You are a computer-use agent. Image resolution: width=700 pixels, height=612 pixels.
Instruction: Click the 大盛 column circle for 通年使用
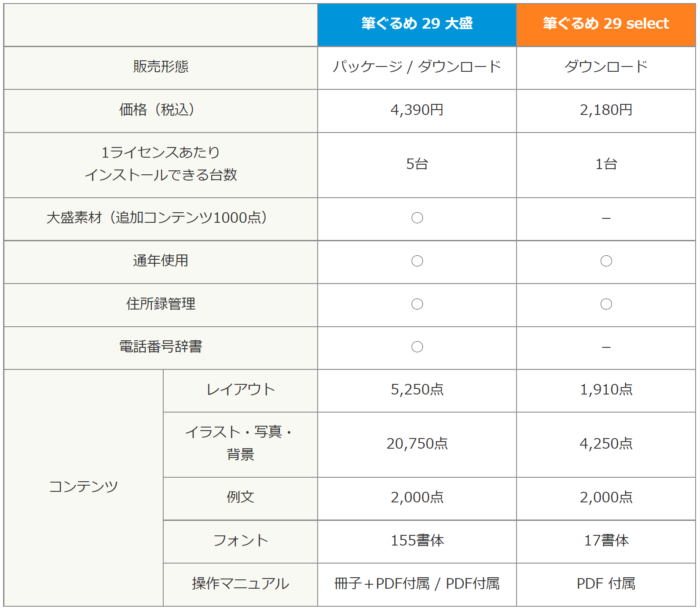[x=417, y=261]
